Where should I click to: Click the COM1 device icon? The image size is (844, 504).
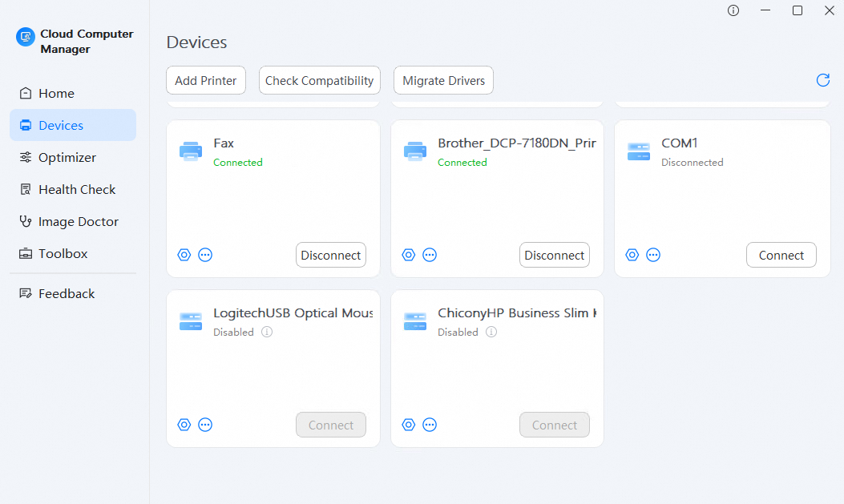point(638,151)
